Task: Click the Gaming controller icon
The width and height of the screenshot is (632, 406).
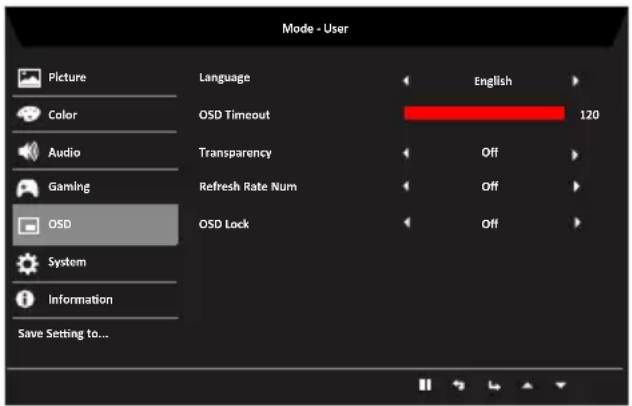Action: [27, 188]
